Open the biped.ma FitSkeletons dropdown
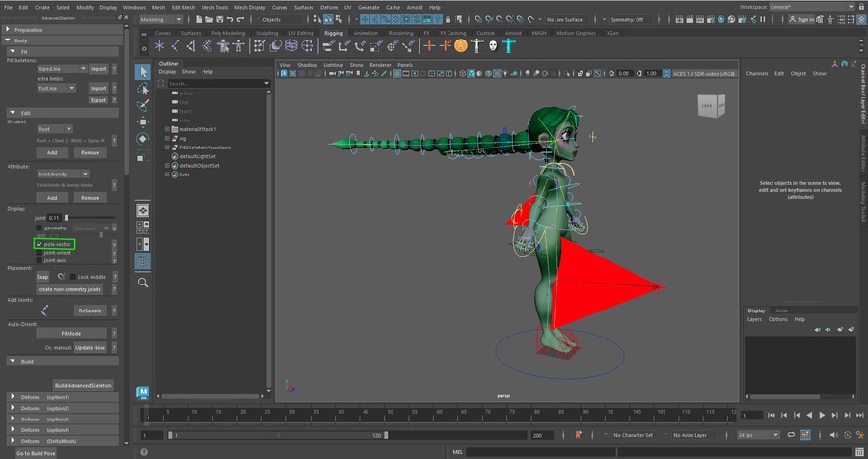868x459 pixels. (61, 69)
